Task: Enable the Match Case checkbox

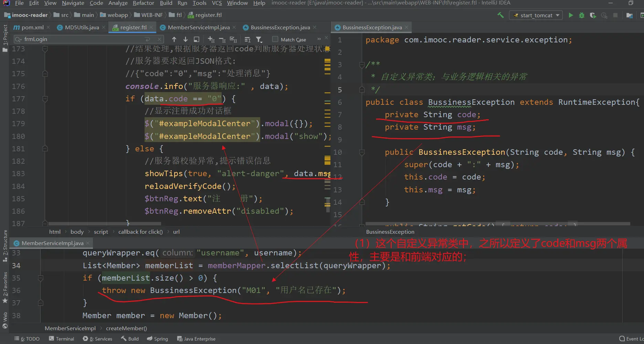Action: (275, 39)
